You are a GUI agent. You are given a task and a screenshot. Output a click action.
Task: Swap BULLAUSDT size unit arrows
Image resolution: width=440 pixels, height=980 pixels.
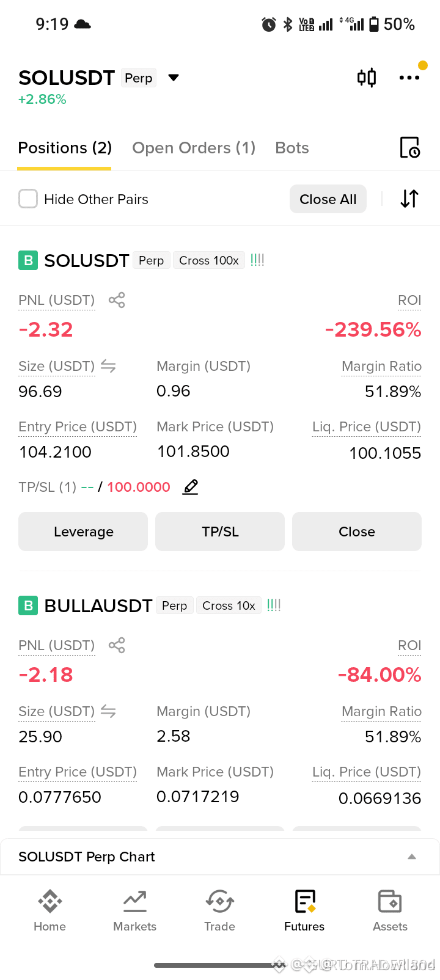point(108,711)
